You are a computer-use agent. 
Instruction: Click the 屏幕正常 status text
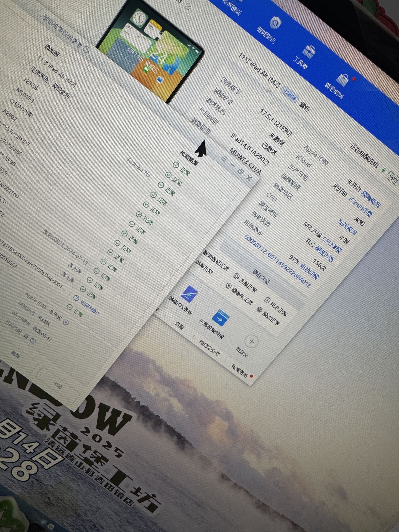pos(204,267)
